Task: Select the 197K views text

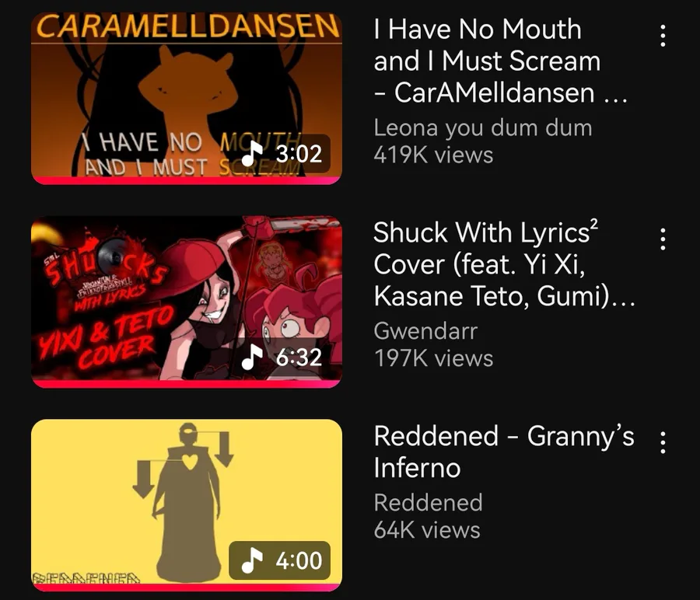Action: click(433, 358)
